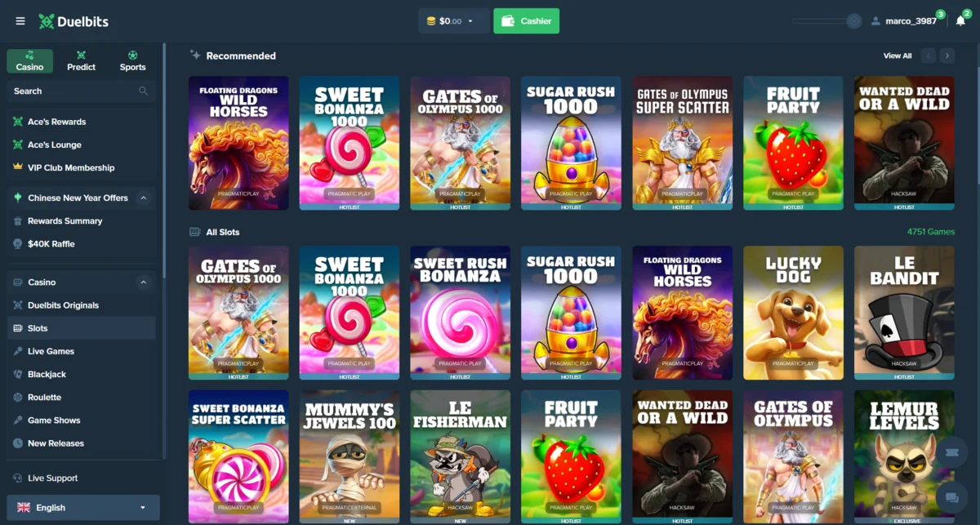
Task: Open the live chat bubble icon
Action: [x=951, y=497]
